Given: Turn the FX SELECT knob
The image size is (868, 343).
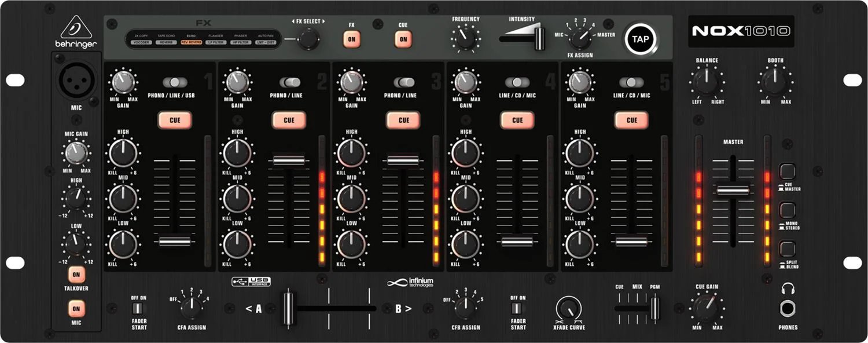Looking at the screenshot, I should pos(307,38).
